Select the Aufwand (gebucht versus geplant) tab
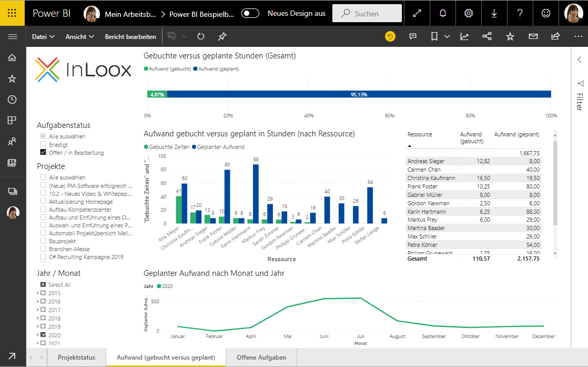588x367 pixels. [x=166, y=357]
